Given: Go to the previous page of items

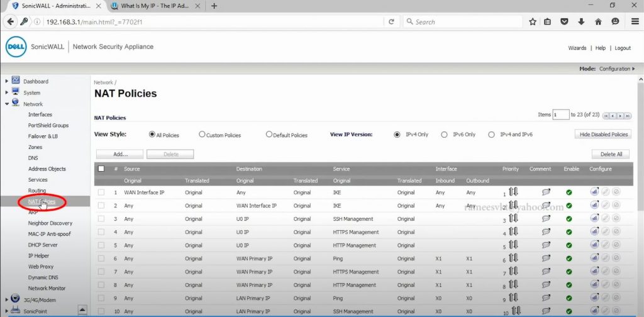Looking at the screenshot, I should pyautogui.click(x=613, y=116).
